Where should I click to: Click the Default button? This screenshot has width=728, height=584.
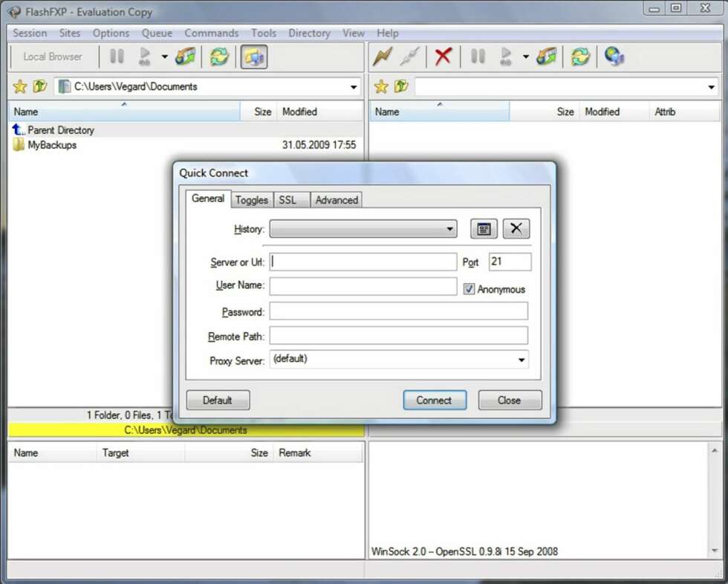[218, 400]
